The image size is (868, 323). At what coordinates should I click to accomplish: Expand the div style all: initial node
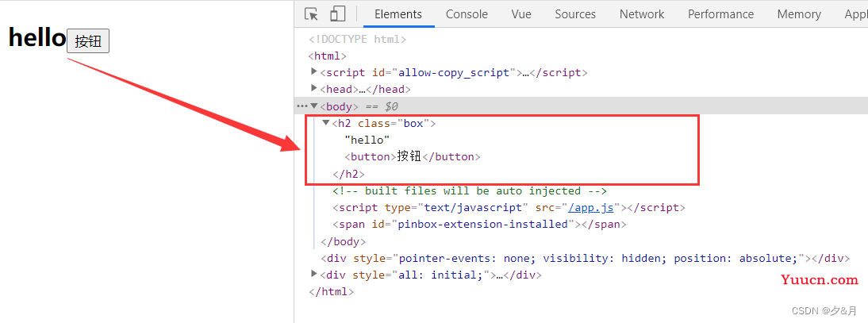pyautogui.click(x=314, y=274)
